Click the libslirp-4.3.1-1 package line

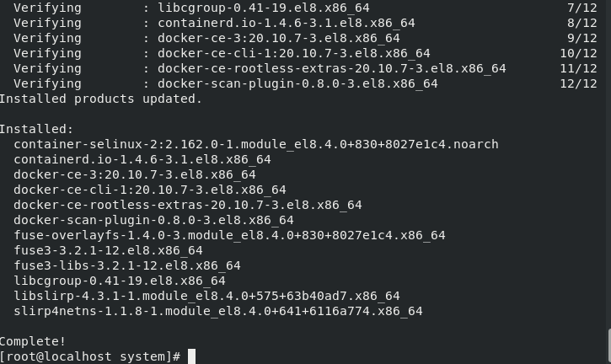tap(207, 296)
